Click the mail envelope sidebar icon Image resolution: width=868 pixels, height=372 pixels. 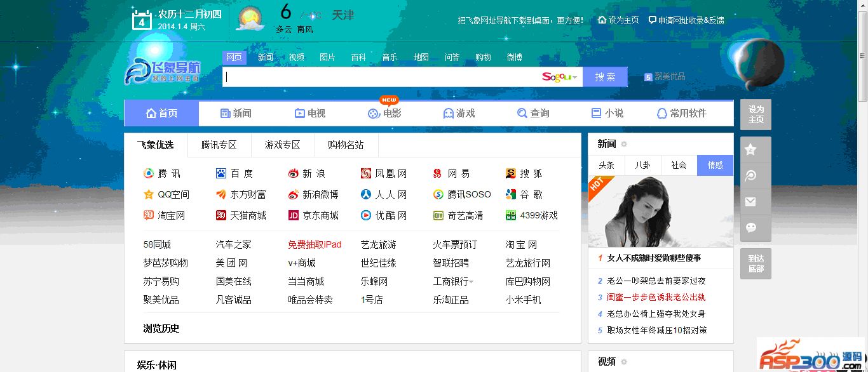[750, 202]
